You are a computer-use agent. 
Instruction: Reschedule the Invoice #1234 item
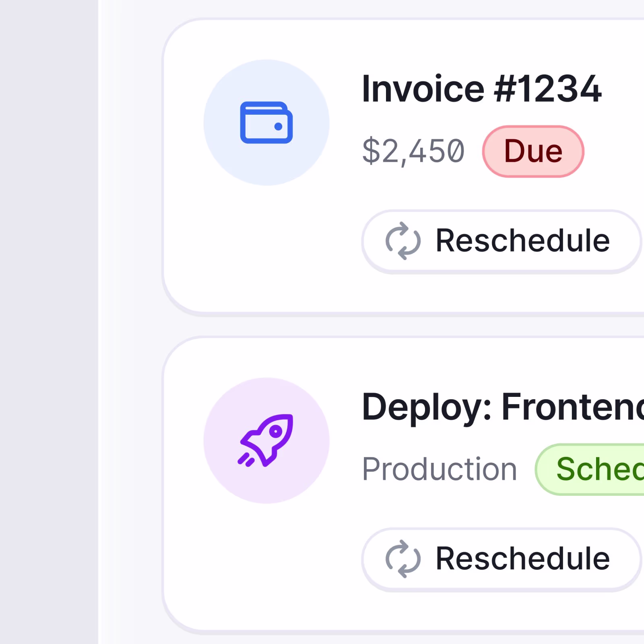(x=501, y=242)
